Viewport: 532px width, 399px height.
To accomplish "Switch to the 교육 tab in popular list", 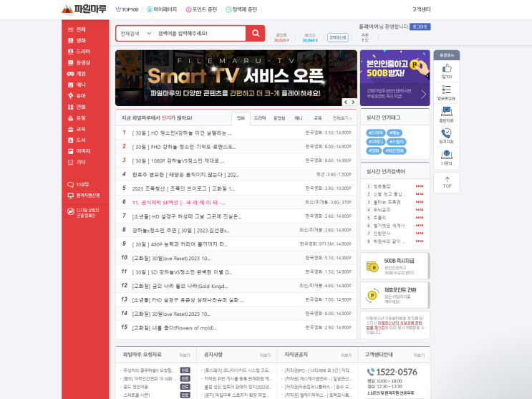I will pos(318,118).
